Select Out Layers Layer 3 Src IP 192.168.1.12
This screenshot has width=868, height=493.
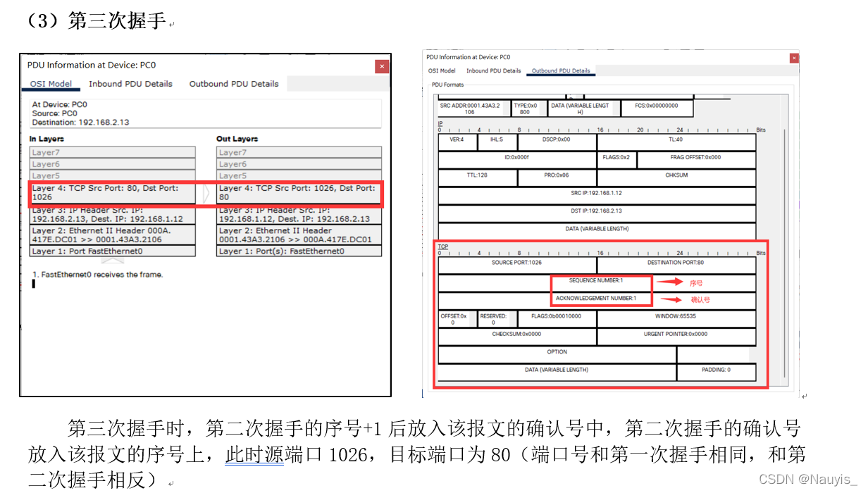point(299,214)
